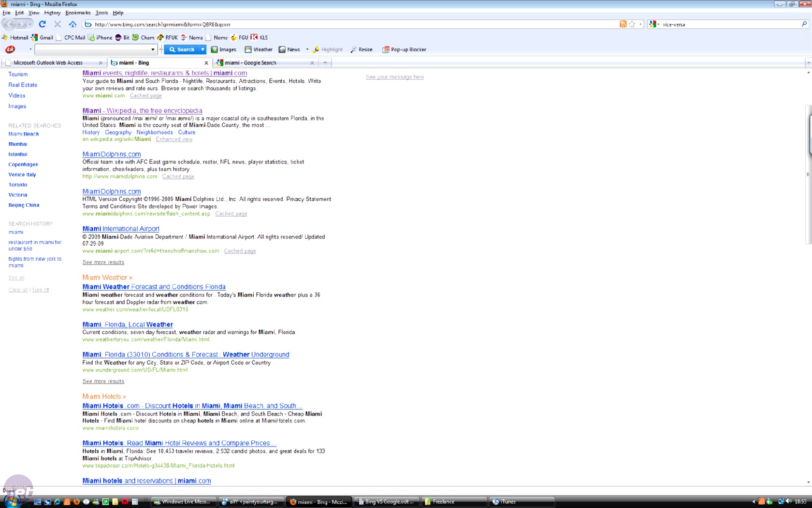Image resolution: width=812 pixels, height=508 pixels.
Task: Click the Miami Weather » heading link
Action: click(107, 278)
